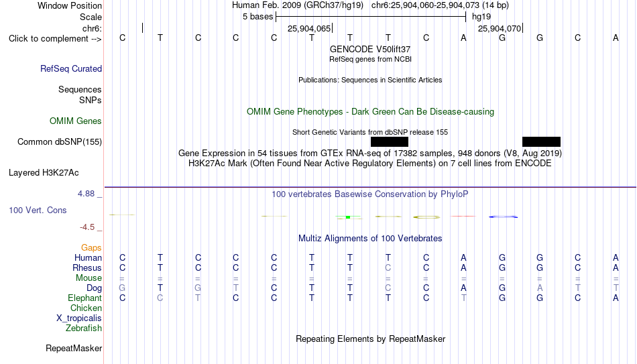Select the Gaps row label
The width and height of the screenshot is (637, 364).
(91, 248)
